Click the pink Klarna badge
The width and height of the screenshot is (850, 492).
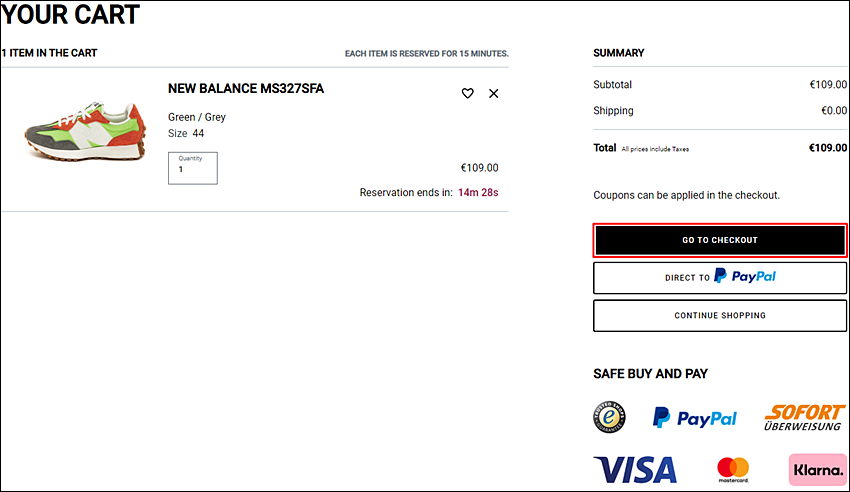[x=817, y=469]
